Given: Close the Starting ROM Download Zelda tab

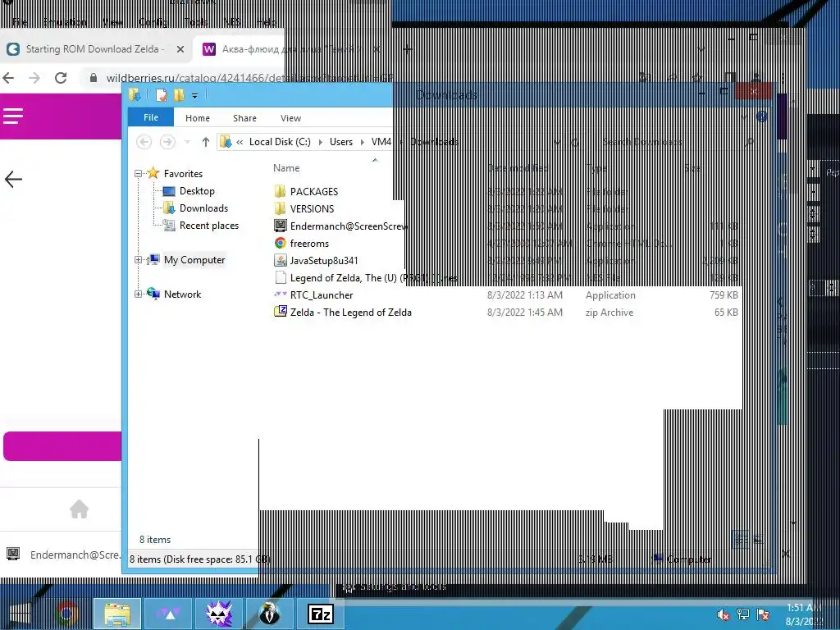Looking at the screenshot, I should (180, 49).
